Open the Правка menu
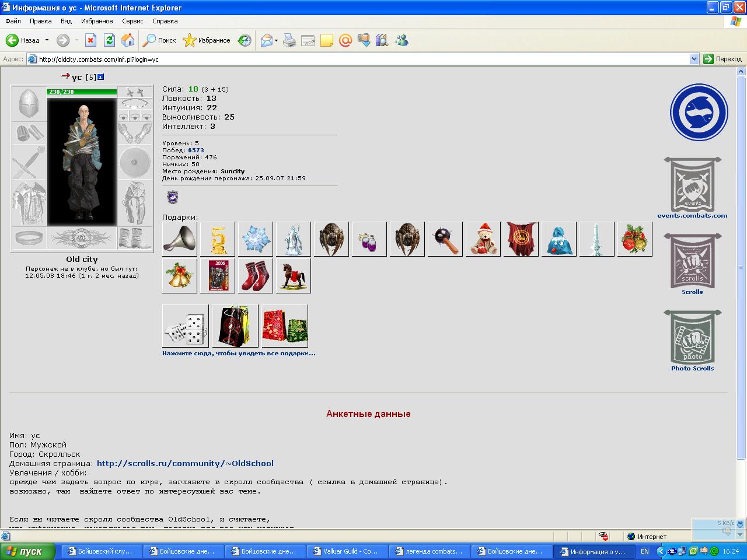This screenshot has width=747, height=560. (41, 21)
